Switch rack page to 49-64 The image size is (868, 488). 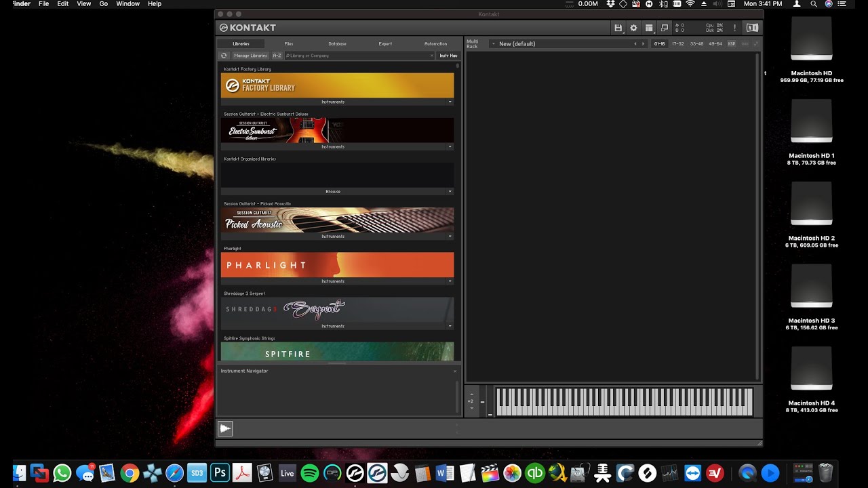715,43
